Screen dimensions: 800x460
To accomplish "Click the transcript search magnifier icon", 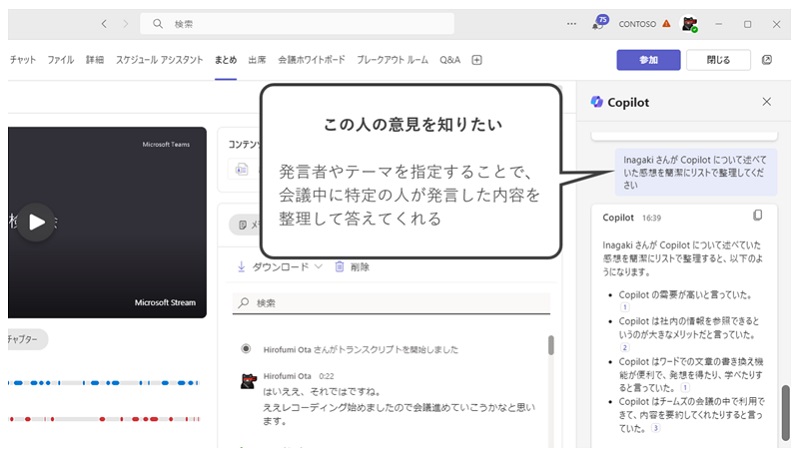I will tap(244, 303).
